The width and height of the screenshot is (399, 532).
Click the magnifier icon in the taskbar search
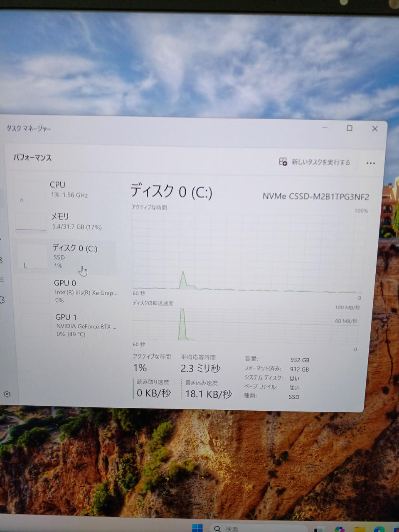[217, 529]
